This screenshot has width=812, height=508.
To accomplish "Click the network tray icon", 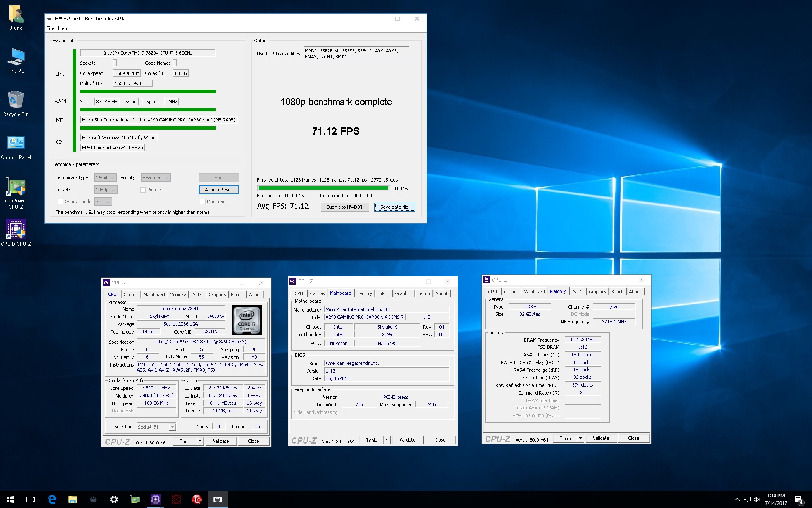I will coord(747,500).
